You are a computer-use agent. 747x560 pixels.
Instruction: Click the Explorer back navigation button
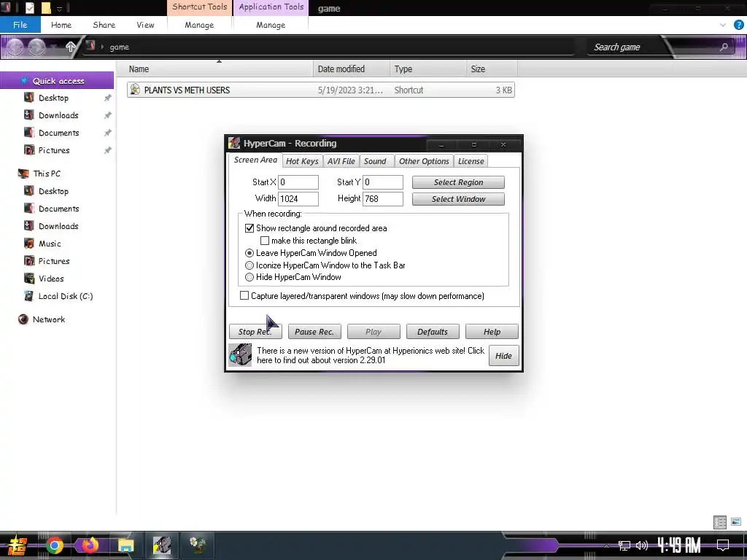(15, 47)
